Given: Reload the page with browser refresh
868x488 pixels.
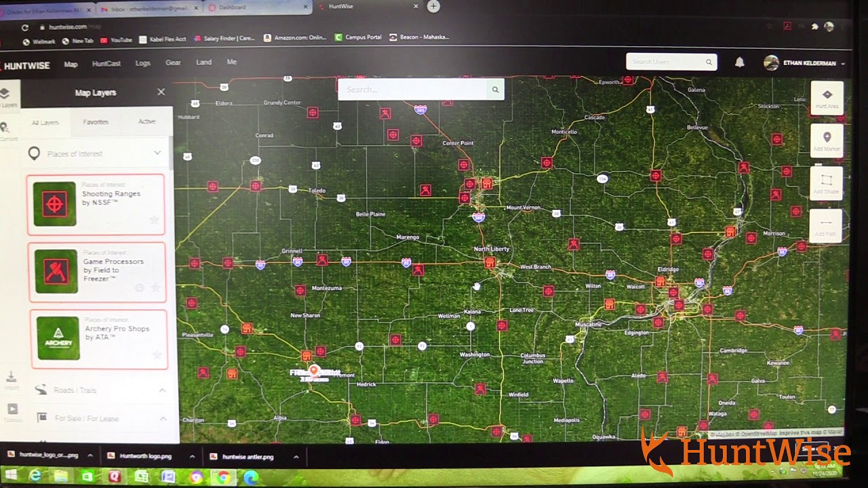Looking at the screenshot, I should click(x=25, y=28).
